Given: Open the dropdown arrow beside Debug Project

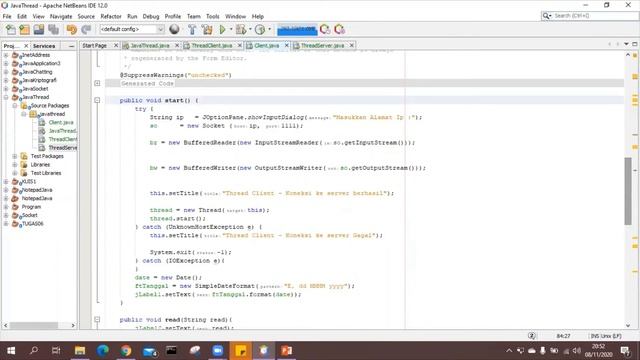Looking at the screenshot, I should click(x=250, y=29).
